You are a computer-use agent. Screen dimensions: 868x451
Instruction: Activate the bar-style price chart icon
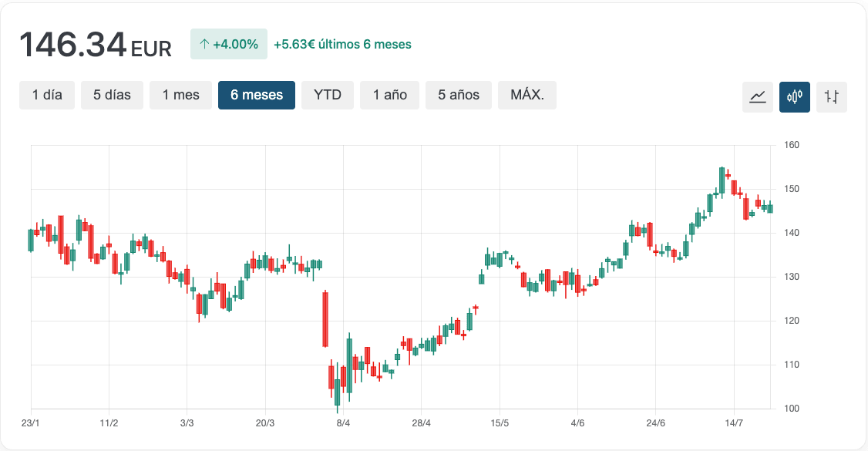831,97
